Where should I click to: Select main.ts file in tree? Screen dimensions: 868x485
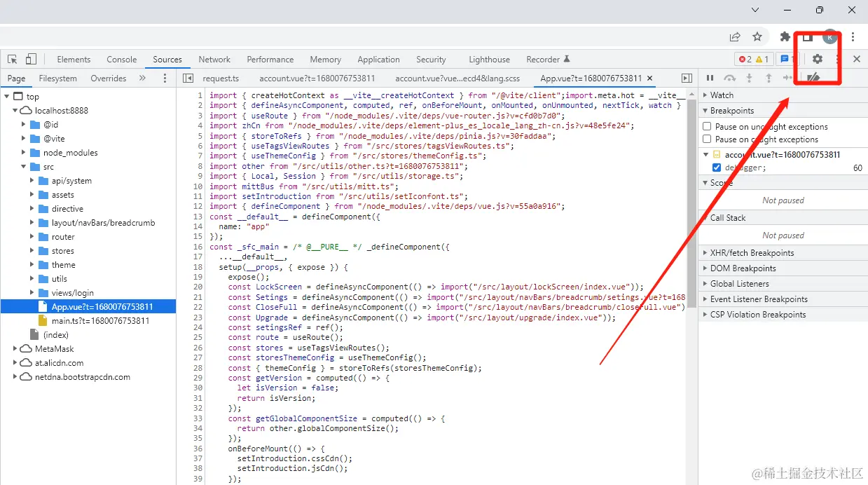[x=100, y=321]
